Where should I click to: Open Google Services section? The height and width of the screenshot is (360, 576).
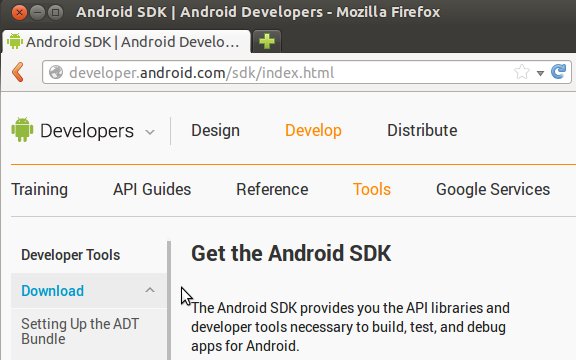click(493, 190)
